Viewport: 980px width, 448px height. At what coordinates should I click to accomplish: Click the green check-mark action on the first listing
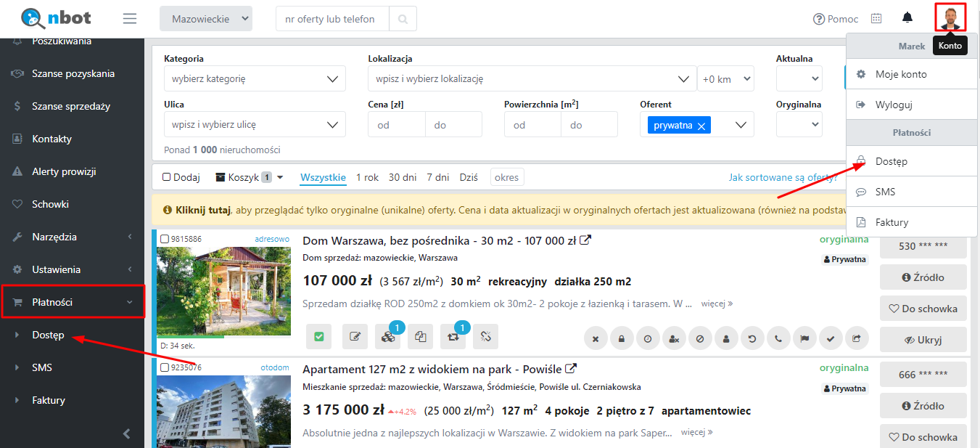coord(318,337)
